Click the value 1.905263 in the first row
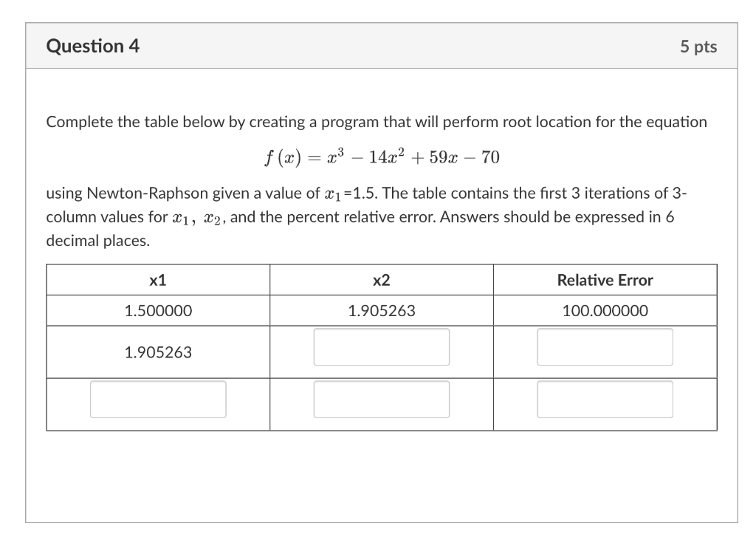The width and height of the screenshot is (756, 537). click(x=381, y=310)
